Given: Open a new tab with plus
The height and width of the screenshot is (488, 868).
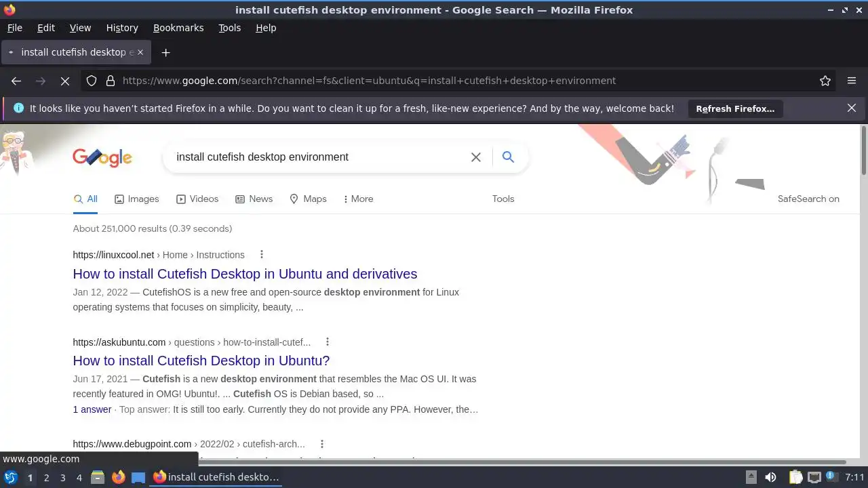Looking at the screenshot, I should (x=165, y=52).
